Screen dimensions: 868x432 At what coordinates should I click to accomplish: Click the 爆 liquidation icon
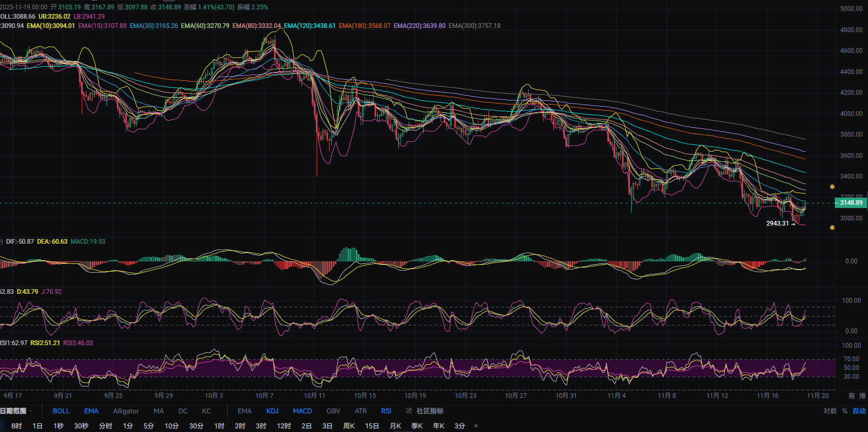tap(862, 396)
